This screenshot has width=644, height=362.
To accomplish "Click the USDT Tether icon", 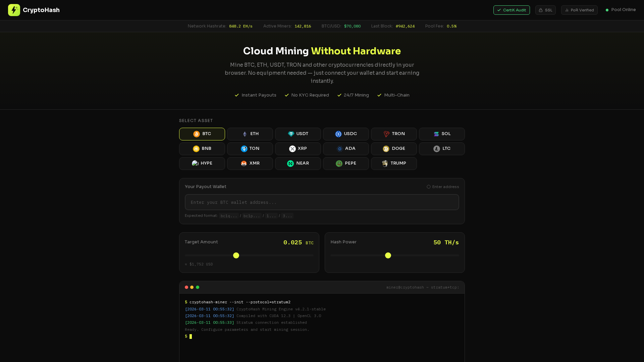I will (x=291, y=134).
